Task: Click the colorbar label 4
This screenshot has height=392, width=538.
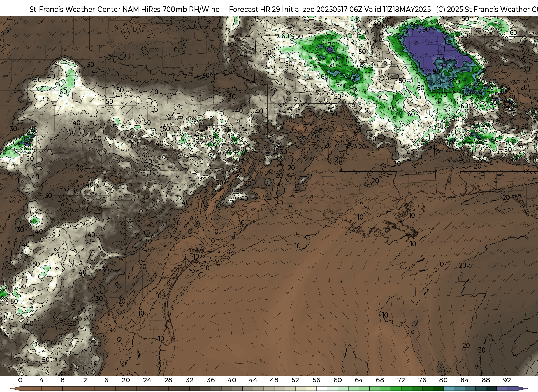Action: coord(41,380)
